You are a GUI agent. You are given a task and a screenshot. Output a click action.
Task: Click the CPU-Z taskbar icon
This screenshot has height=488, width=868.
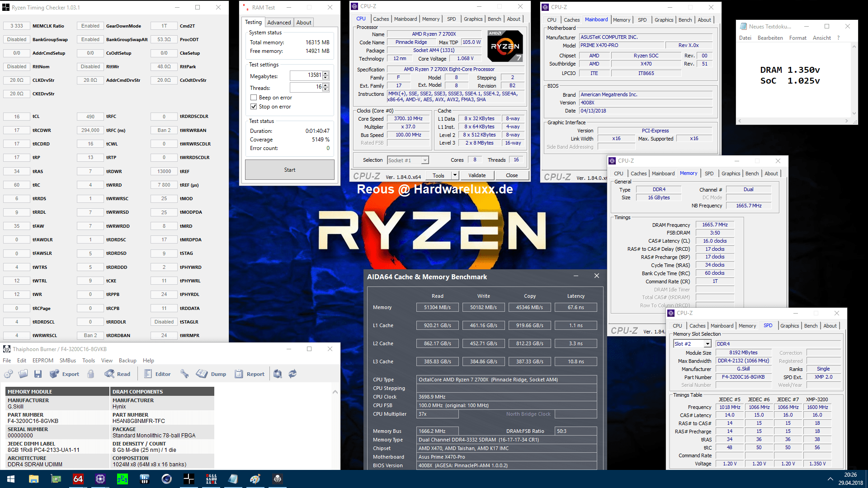(100, 479)
